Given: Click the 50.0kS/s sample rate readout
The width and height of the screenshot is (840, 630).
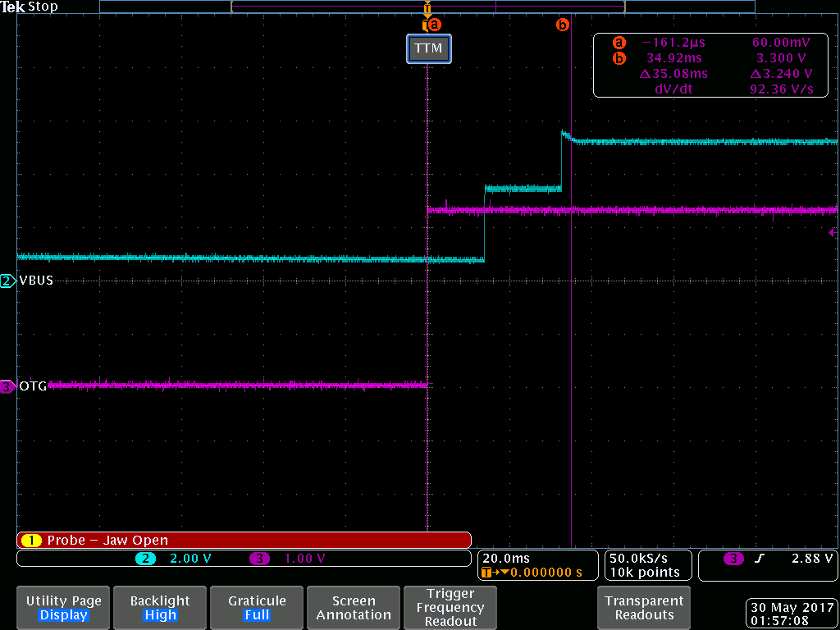Looking at the screenshot, I should point(638,558).
